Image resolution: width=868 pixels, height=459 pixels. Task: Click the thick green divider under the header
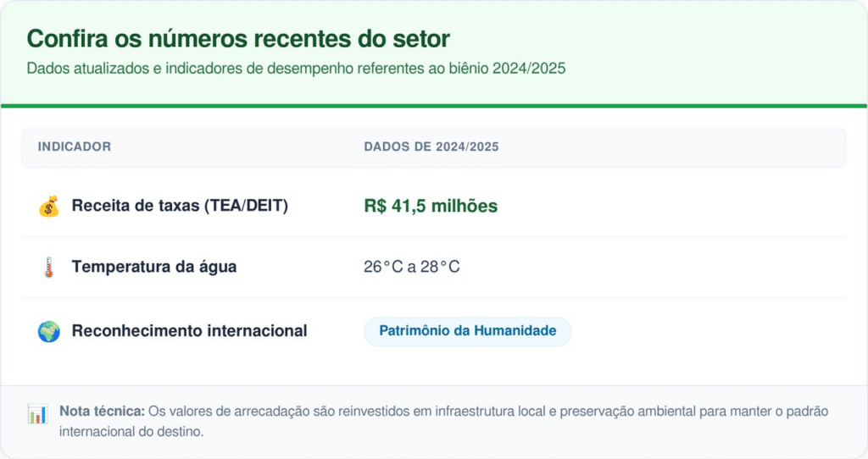pos(434,105)
